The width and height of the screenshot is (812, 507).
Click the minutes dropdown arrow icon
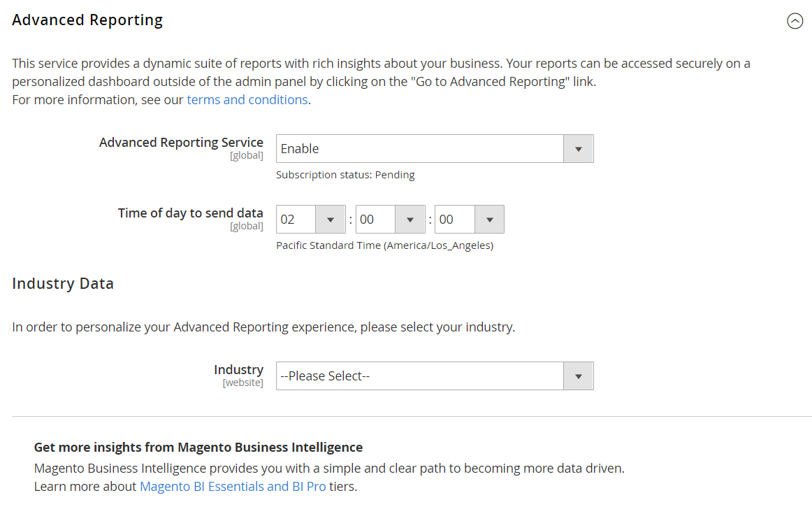(x=409, y=219)
